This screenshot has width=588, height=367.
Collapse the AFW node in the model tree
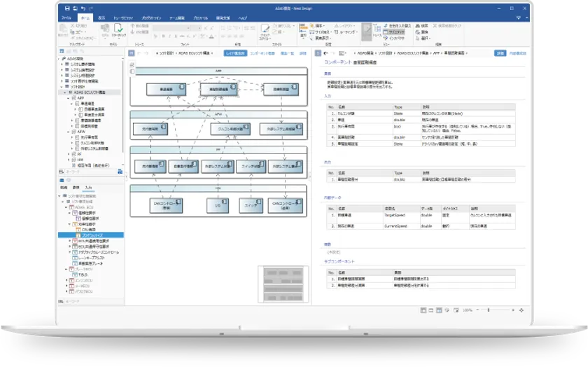click(69, 130)
